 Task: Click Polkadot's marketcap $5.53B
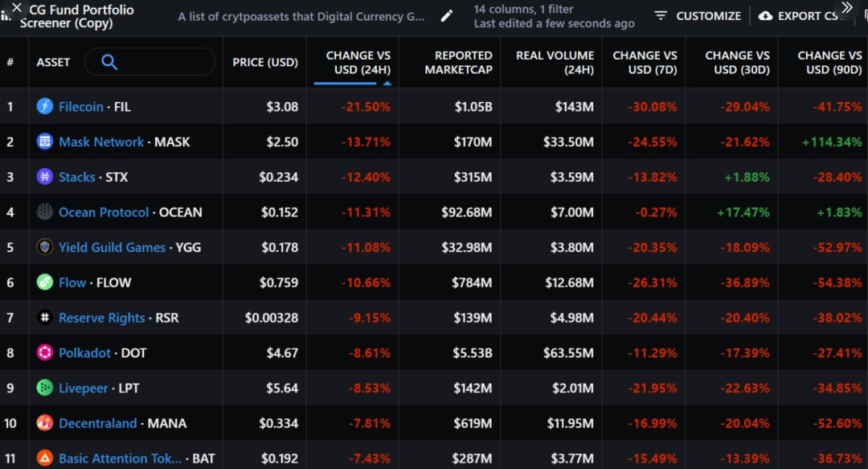coord(473,353)
